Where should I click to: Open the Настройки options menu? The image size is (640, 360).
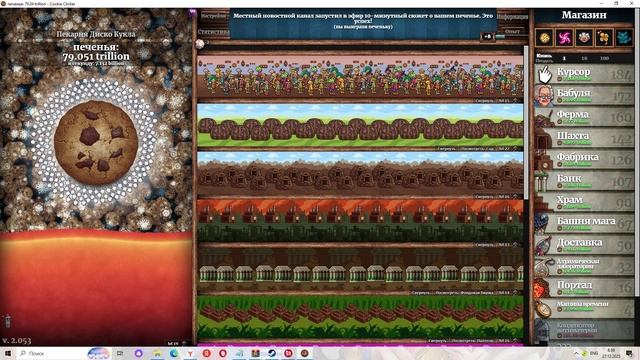pyautogui.click(x=213, y=16)
